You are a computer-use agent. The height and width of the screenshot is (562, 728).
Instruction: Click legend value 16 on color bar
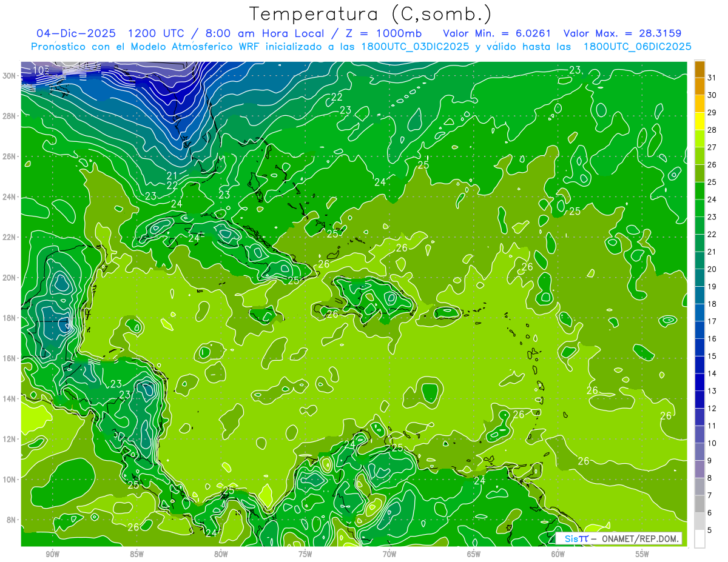click(x=712, y=338)
